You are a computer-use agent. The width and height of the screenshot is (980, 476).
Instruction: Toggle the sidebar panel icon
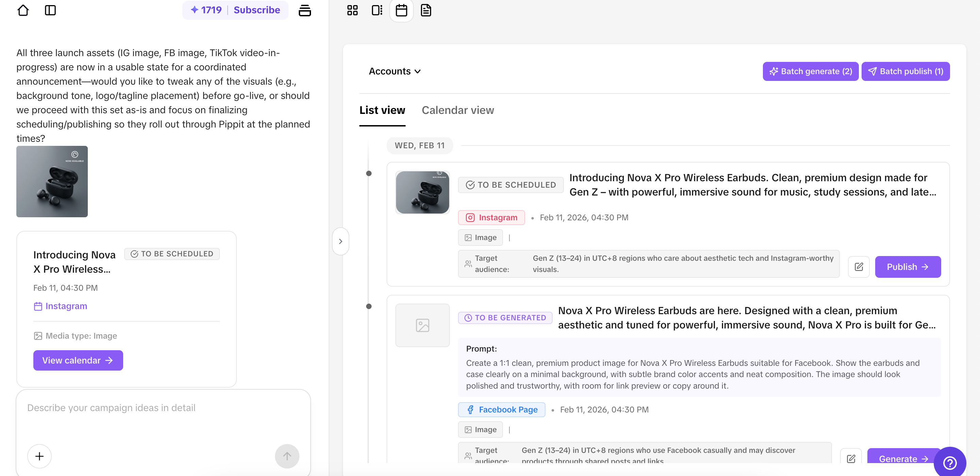[x=50, y=10]
